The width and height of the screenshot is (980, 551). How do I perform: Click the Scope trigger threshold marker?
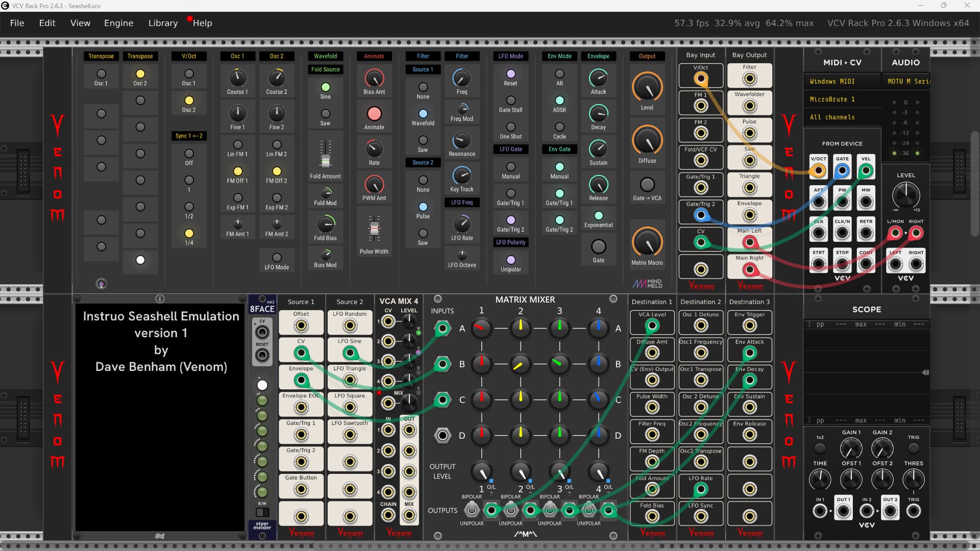925,373
